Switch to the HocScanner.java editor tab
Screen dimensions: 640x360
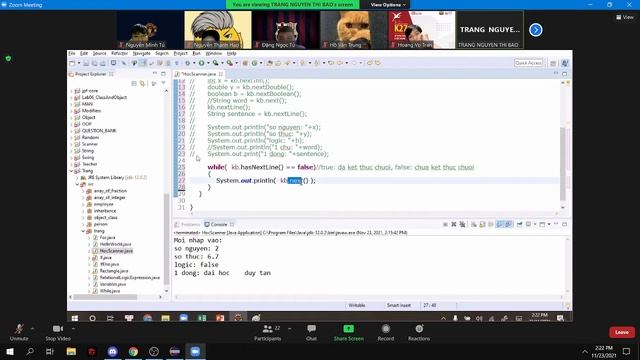pyautogui.click(x=198, y=74)
